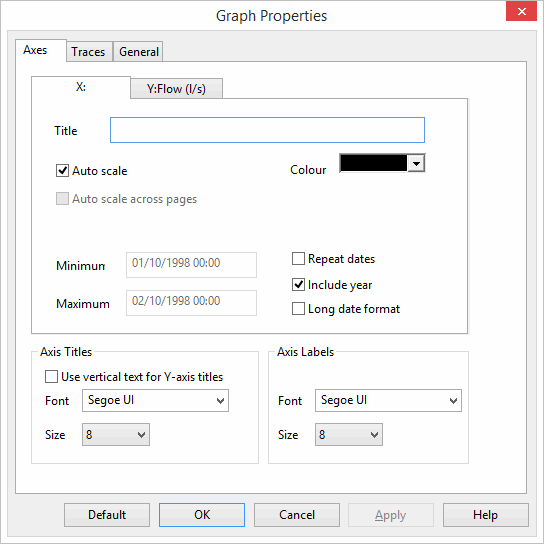Open the Colour dropdown arrow
544x544 pixels.
[416, 163]
